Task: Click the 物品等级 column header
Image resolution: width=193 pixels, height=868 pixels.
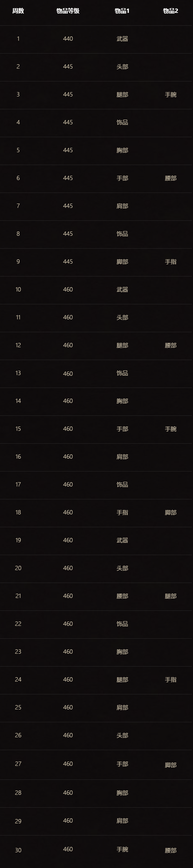Action: point(68,11)
